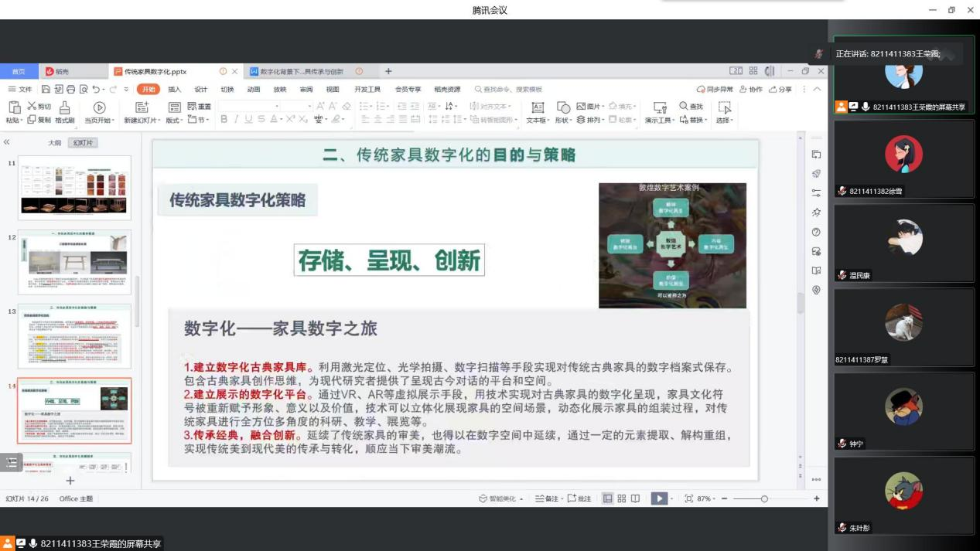Switch to the 插入 (Insert) ribbon tab
The image size is (980, 551).
pyautogui.click(x=175, y=90)
